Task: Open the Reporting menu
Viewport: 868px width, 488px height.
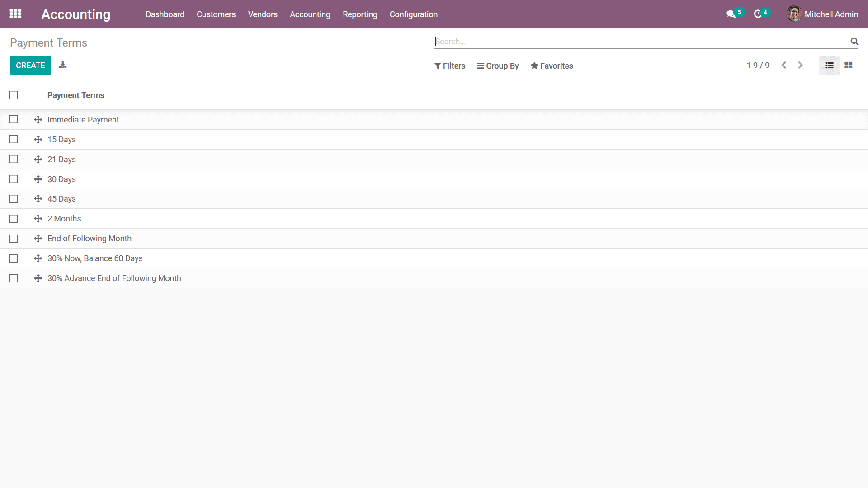Action: [x=360, y=14]
